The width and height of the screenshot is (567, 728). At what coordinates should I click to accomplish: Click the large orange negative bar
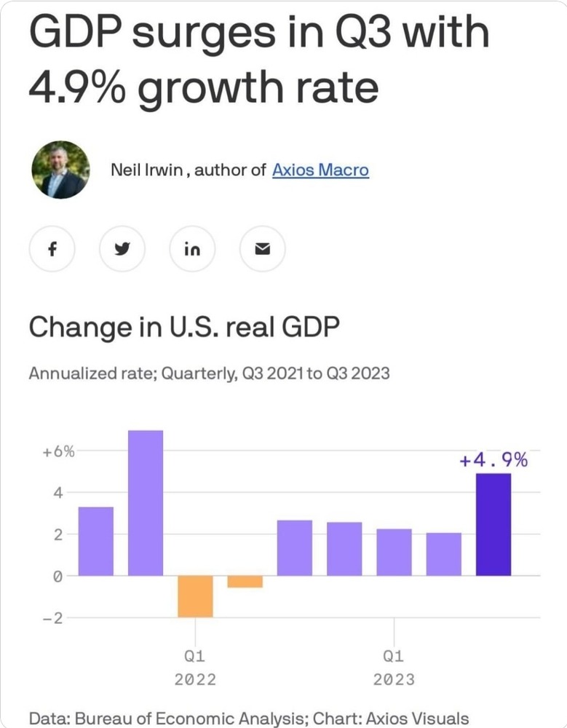pos(195,596)
